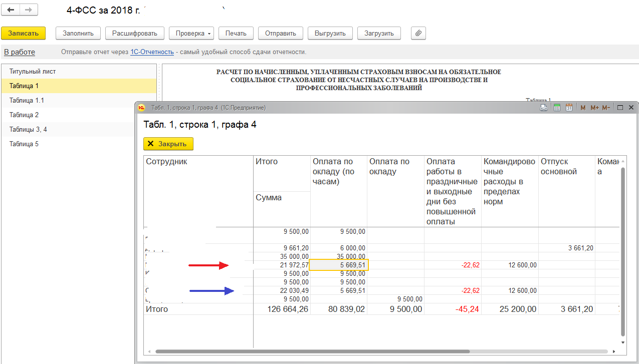Viewport: 639px width, 364px height.
Task: Switch to Таблицы 3, 4 section
Action: 28,130
